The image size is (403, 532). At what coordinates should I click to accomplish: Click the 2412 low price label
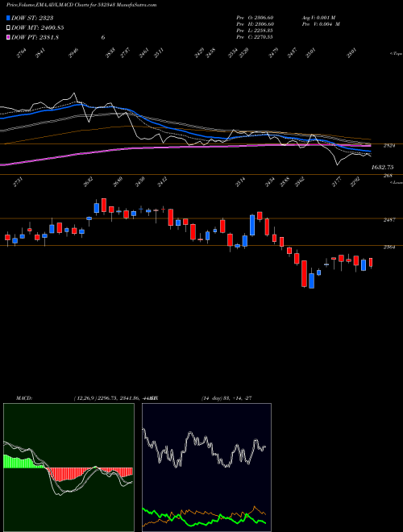tap(161, 182)
